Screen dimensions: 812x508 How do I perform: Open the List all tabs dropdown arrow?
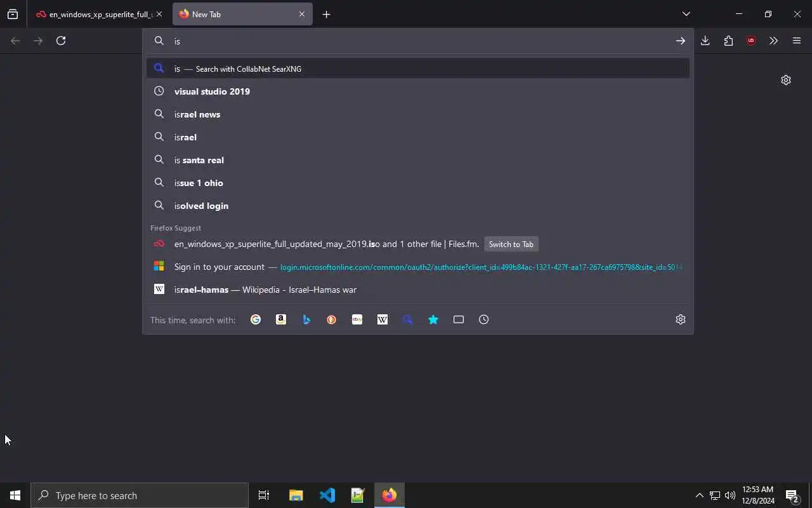(x=686, y=14)
